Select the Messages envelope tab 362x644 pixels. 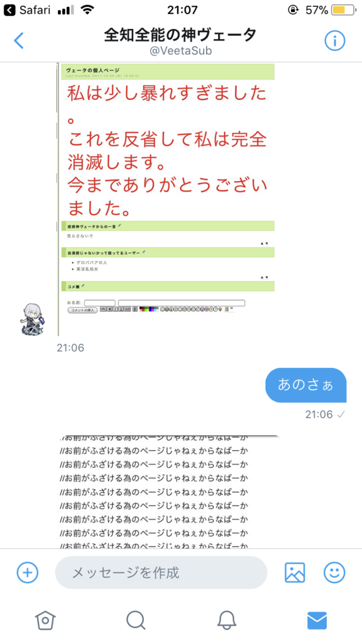pos(317,620)
